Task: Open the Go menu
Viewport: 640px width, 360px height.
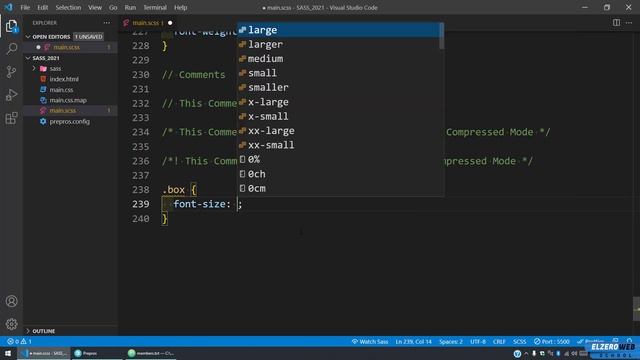Action: tap(113, 7)
